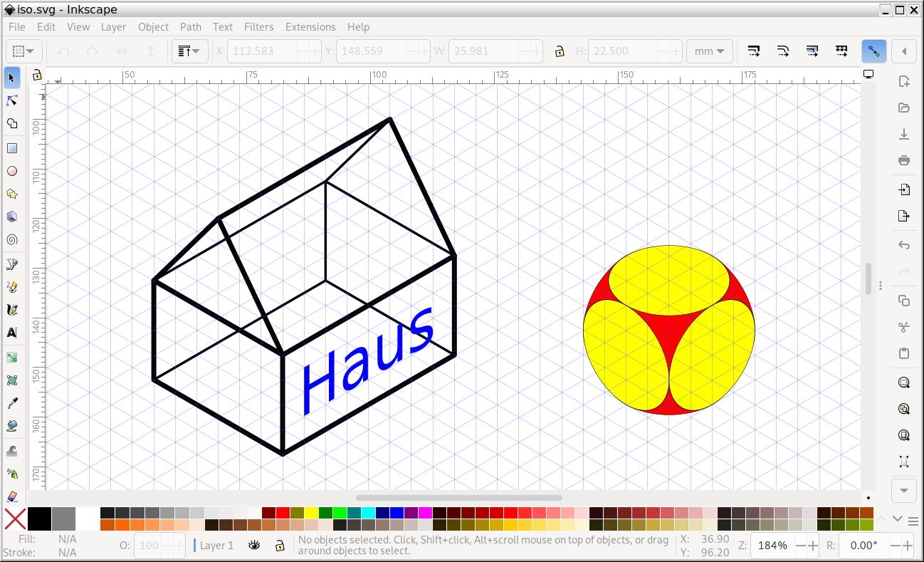Open display mode icon above scrollbar
The image size is (924, 562).
click(868, 74)
